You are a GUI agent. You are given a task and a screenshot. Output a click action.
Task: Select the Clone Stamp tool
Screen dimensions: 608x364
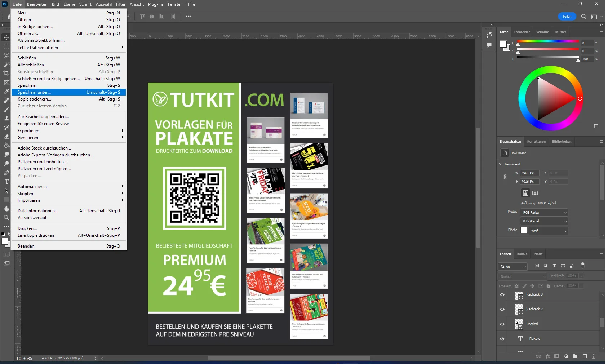(x=6, y=119)
